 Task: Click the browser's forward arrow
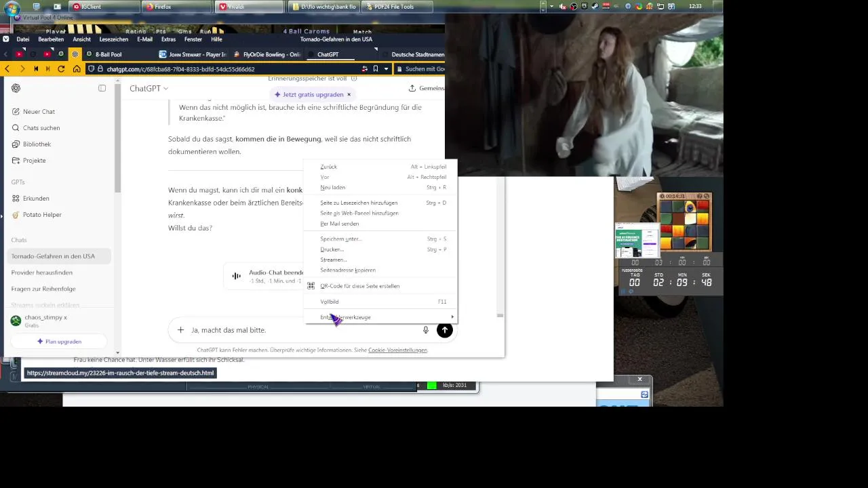(22, 69)
